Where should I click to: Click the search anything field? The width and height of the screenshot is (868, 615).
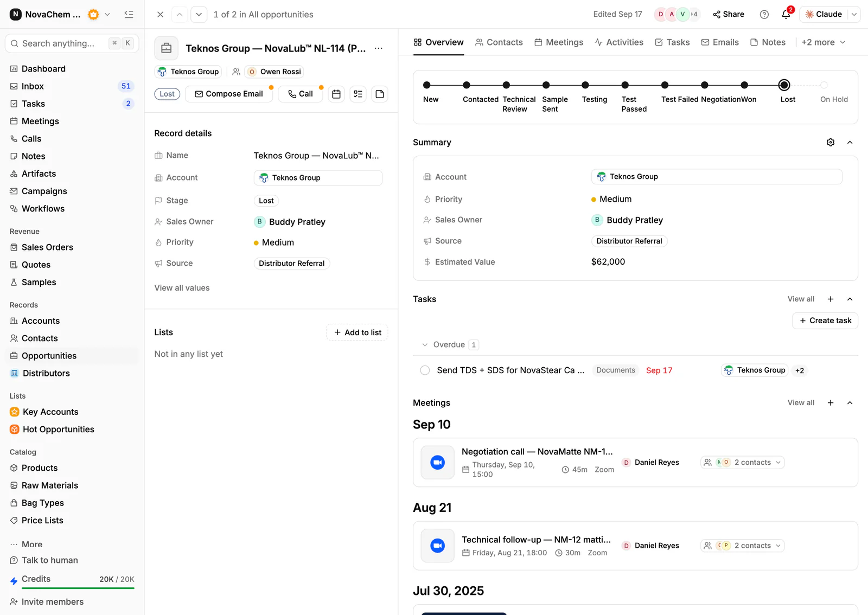pyautogui.click(x=72, y=43)
